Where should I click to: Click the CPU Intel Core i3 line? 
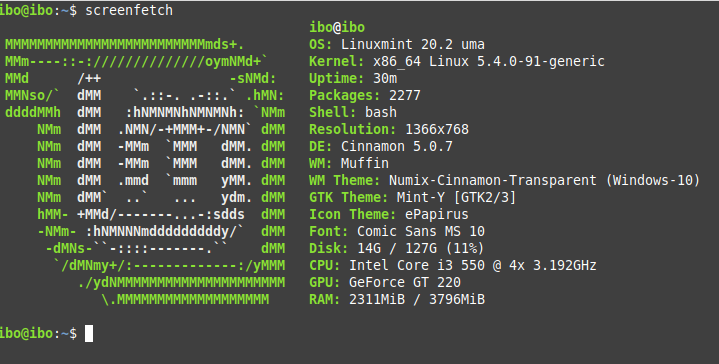pos(453,265)
